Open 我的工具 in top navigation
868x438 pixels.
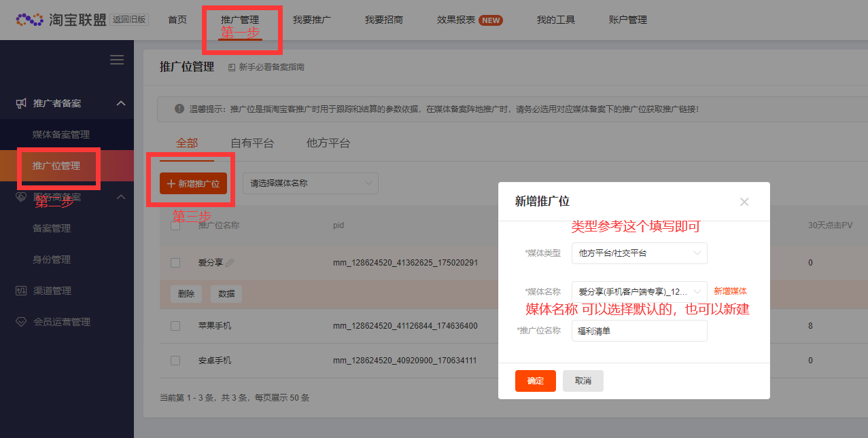(556, 20)
